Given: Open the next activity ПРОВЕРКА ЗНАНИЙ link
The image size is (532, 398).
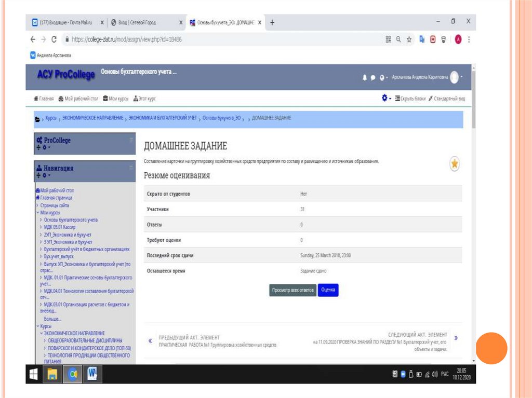Looking at the screenshot, I should click(380, 346).
